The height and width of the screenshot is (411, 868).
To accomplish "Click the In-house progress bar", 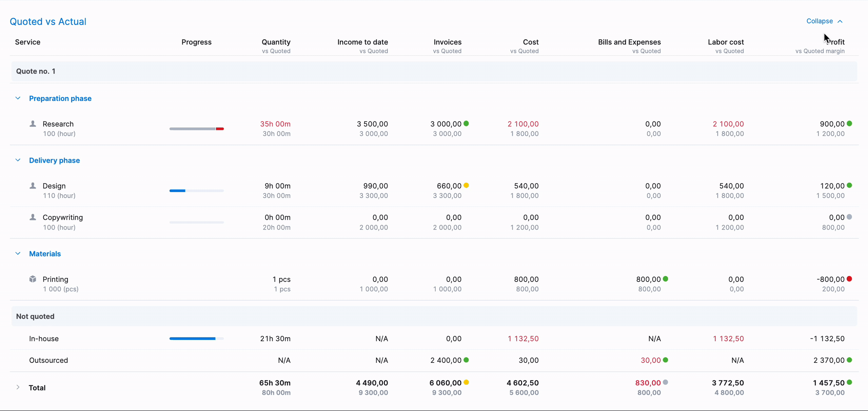I will pyautogui.click(x=197, y=338).
